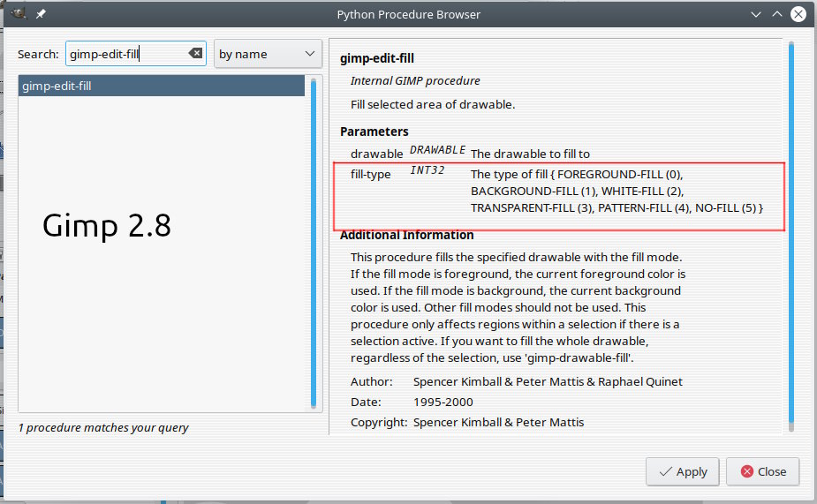Screen dimensions: 817x504
Task: Click the 'Search:' label
Action: [38, 54]
